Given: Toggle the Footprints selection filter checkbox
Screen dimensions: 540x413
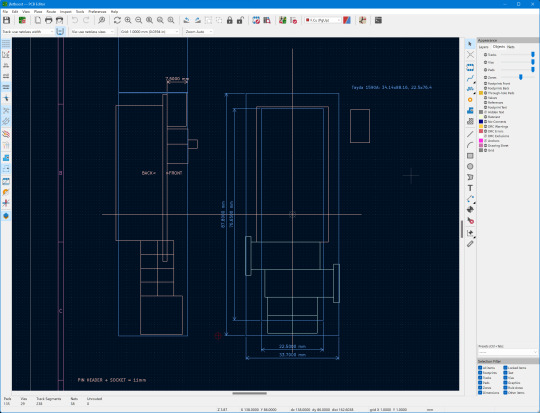Looking at the screenshot, I should pos(480,373).
